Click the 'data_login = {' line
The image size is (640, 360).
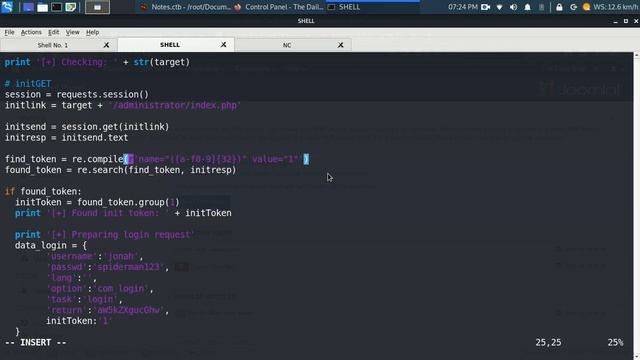coord(51,245)
